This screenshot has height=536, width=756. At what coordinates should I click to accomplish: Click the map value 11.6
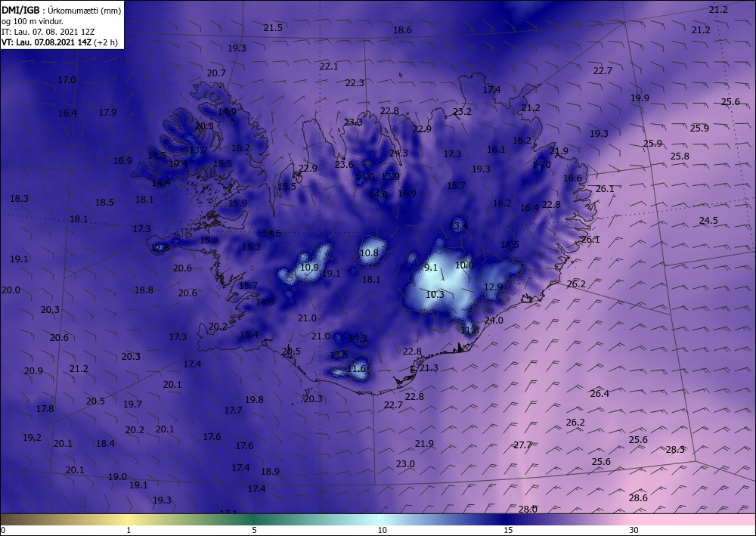click(356, 369)
